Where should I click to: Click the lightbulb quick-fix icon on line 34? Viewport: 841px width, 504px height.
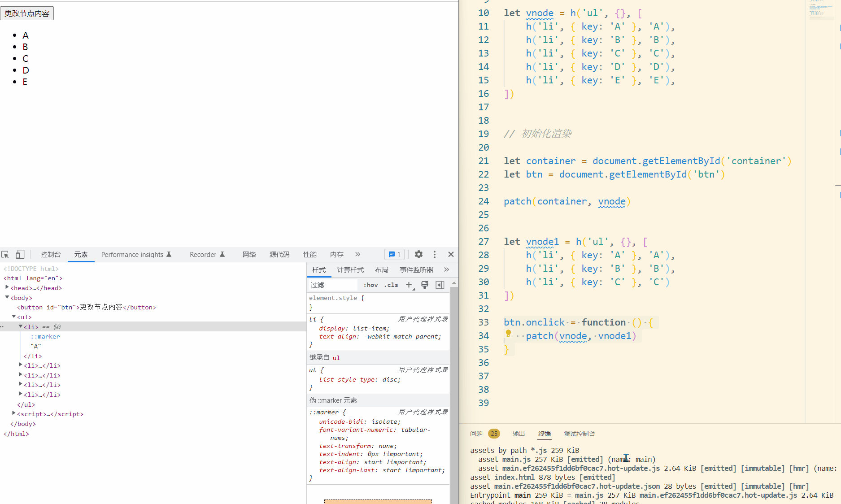[508, 333]
